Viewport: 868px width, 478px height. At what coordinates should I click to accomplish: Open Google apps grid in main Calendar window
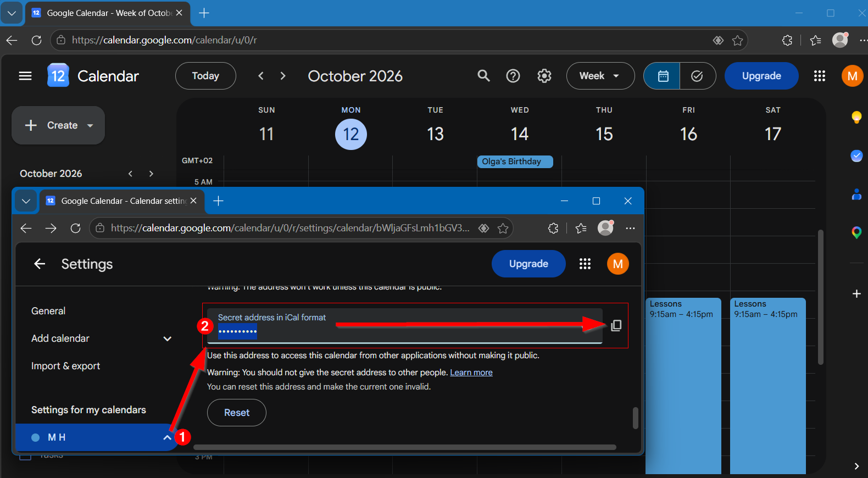pyautogui.click(x=820, y=76)
